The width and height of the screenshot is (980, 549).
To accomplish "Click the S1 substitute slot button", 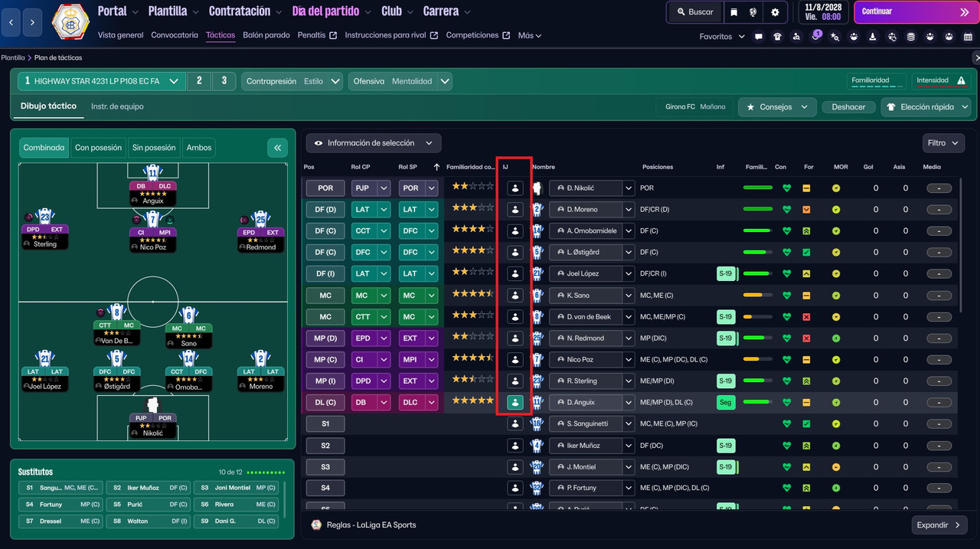I will [325, 423].
